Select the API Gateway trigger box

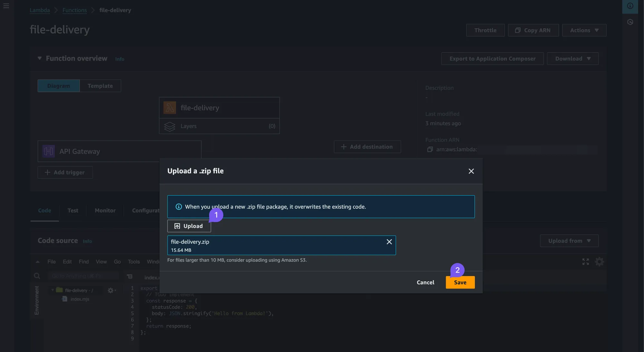click(119, 151)
